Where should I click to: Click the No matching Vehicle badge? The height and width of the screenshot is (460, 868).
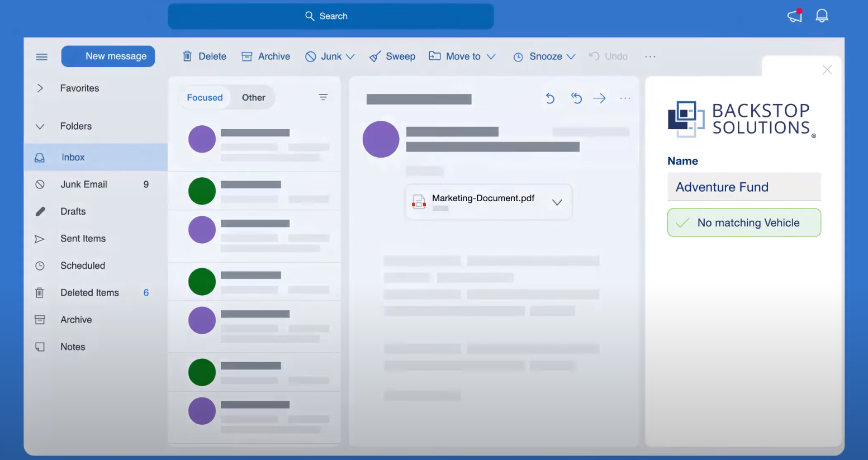744,222
